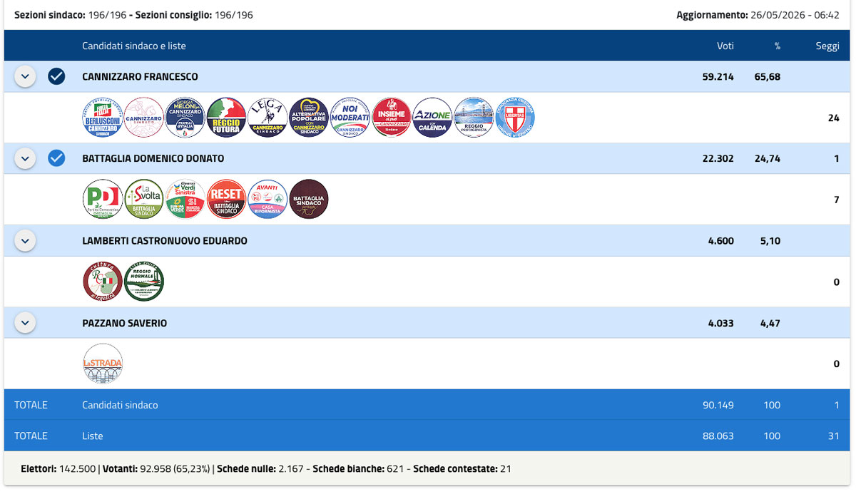Screen dimensions: 856x504
Task: Toggle the checkmark next to Battaglia Domenico Donato
Action: (56, 158)
